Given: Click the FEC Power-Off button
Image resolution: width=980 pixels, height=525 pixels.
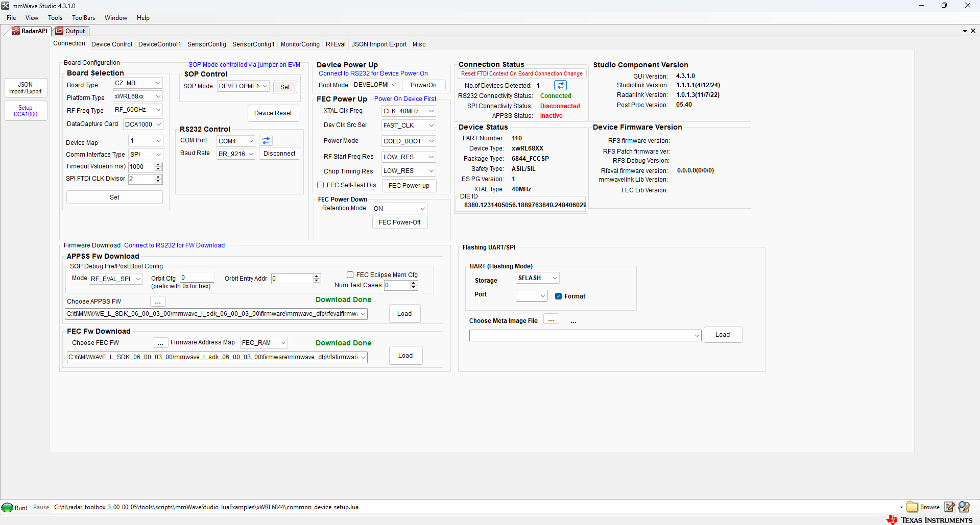Looking at the screenshot, I should pos(400,222).
